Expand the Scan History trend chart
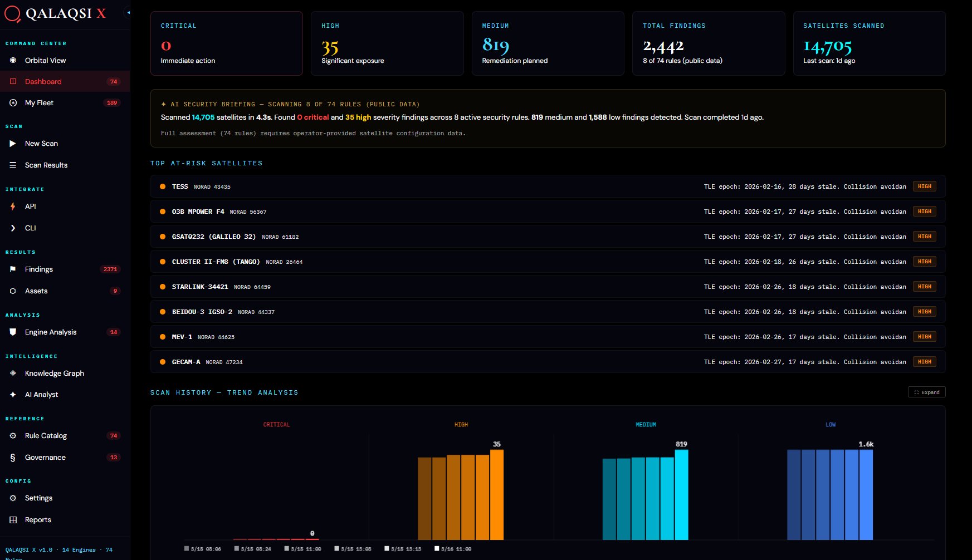The height and width of the screenshot is (560, 972). click(926, 392)
